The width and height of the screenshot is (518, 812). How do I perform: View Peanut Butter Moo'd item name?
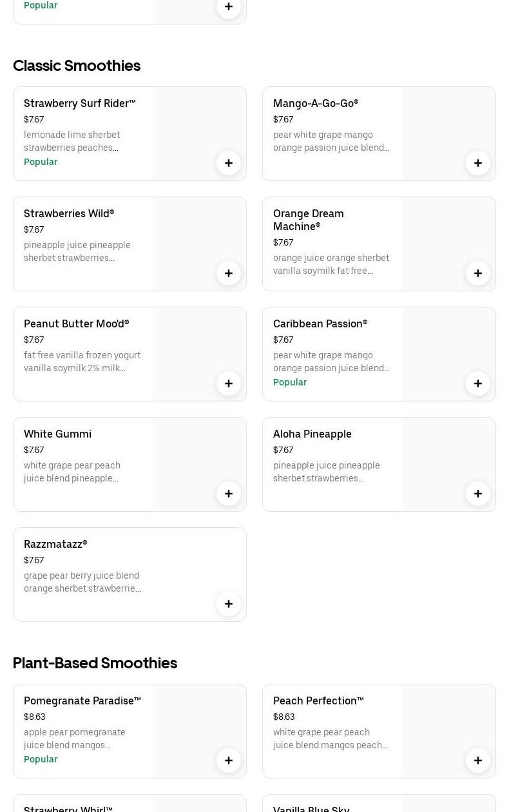tap(77, 324)
